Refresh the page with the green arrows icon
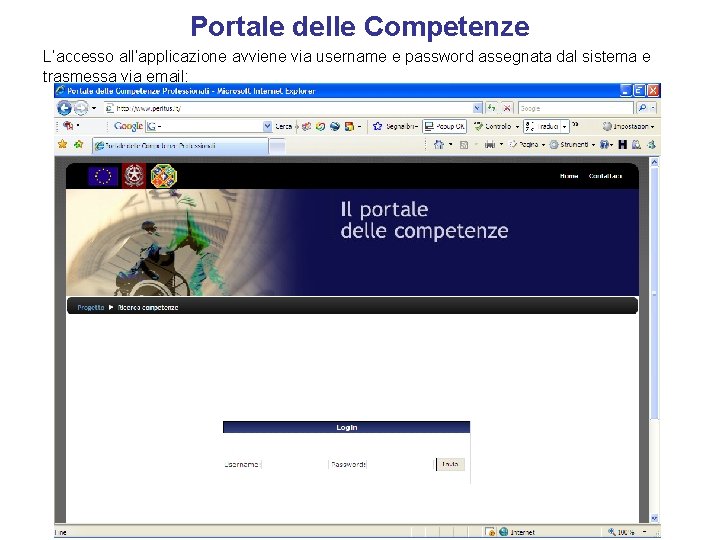 492,108
